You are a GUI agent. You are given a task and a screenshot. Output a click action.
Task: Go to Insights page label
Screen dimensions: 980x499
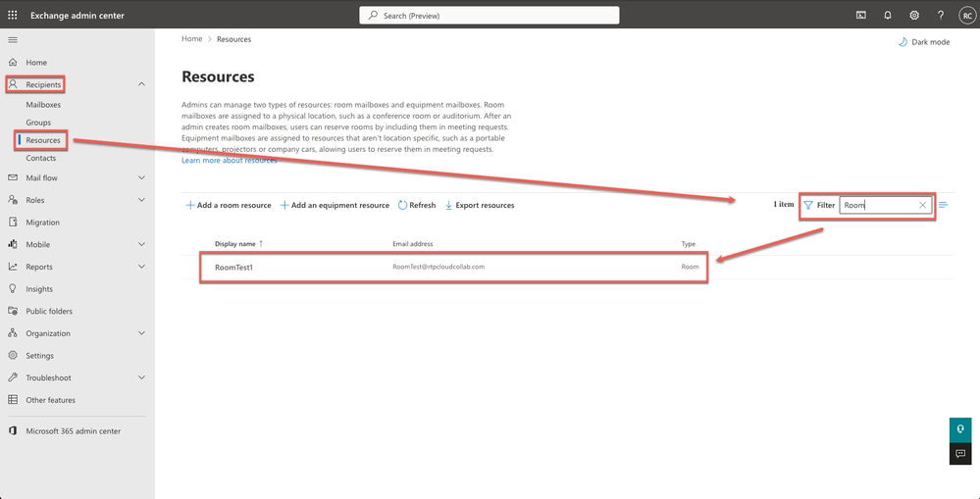click(x=39, y=289)
